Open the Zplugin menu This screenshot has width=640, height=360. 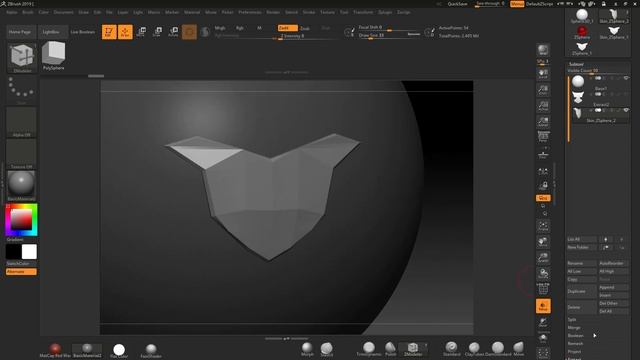click(x=385, y=12)
